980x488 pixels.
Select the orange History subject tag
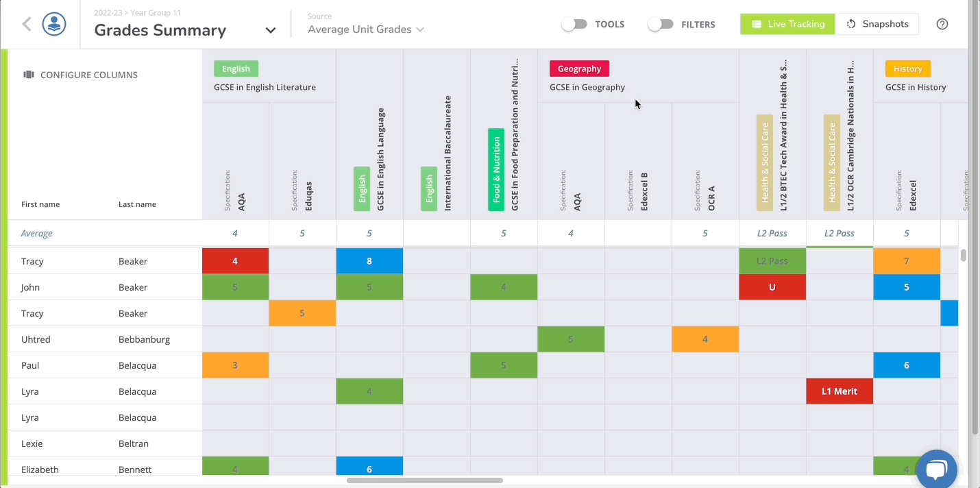(x=907, y=69)
